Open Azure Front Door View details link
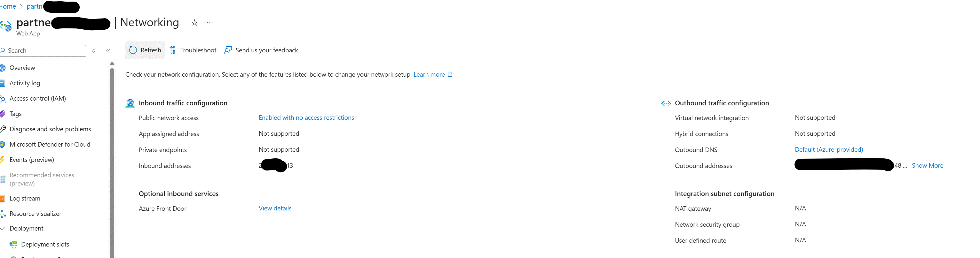980x258 pixels. pyautogui.click(x=275, y=208)
